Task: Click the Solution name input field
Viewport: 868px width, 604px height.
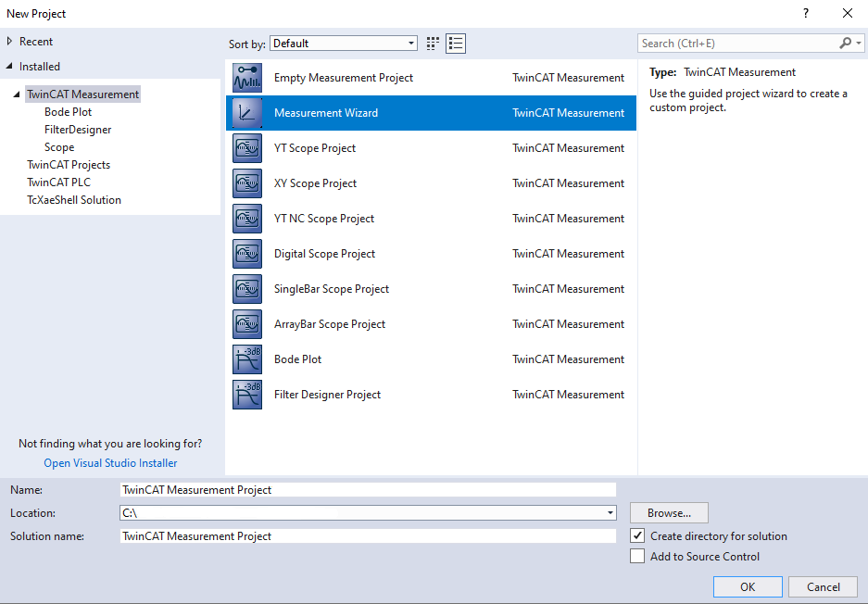Action: [368, 535]
